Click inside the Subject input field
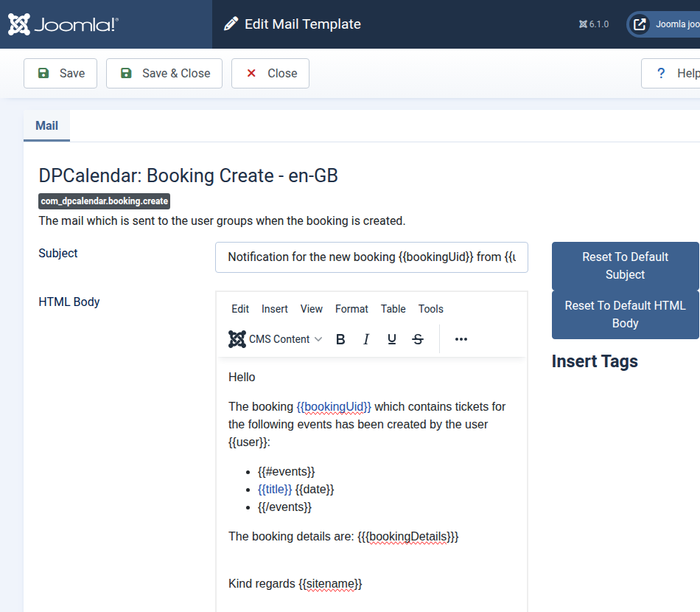This screenshot has width=700, height=612. click(x=371, y=257)
